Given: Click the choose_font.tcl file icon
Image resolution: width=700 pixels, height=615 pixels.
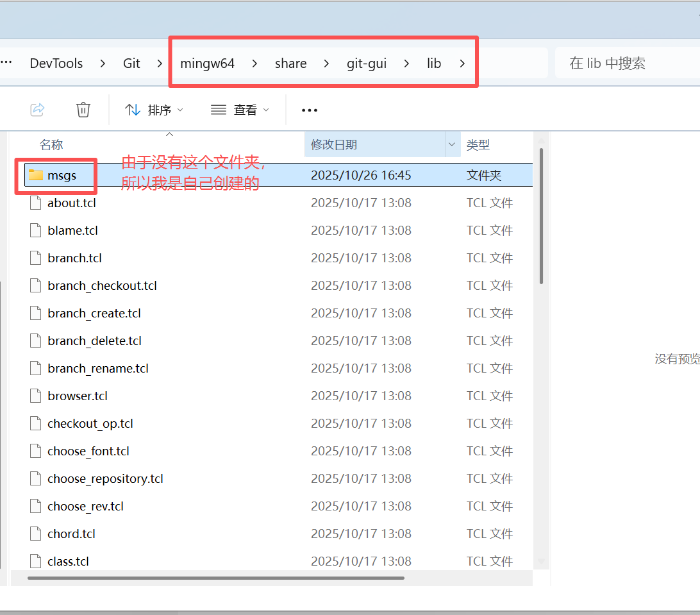Looking at the screenshot, I should [x=36, y=451].
